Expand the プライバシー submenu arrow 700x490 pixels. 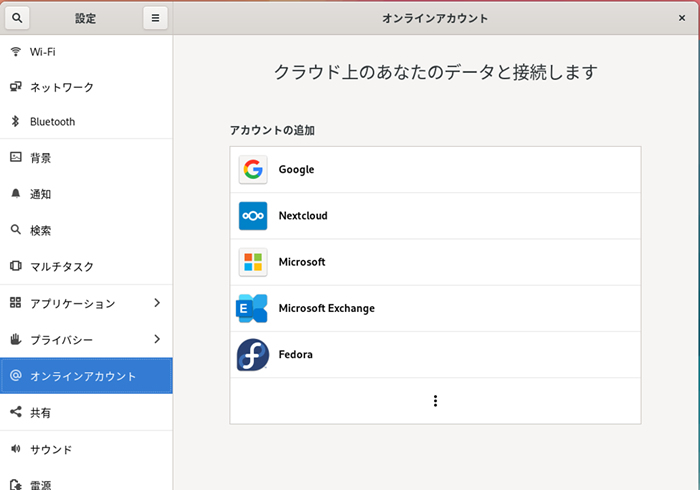point(157,339)
